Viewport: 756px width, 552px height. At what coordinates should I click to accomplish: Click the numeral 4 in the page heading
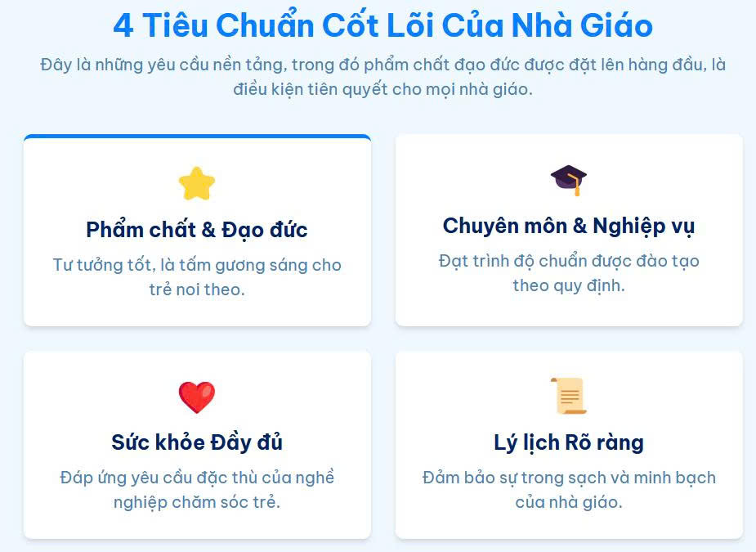pos(123,26)
